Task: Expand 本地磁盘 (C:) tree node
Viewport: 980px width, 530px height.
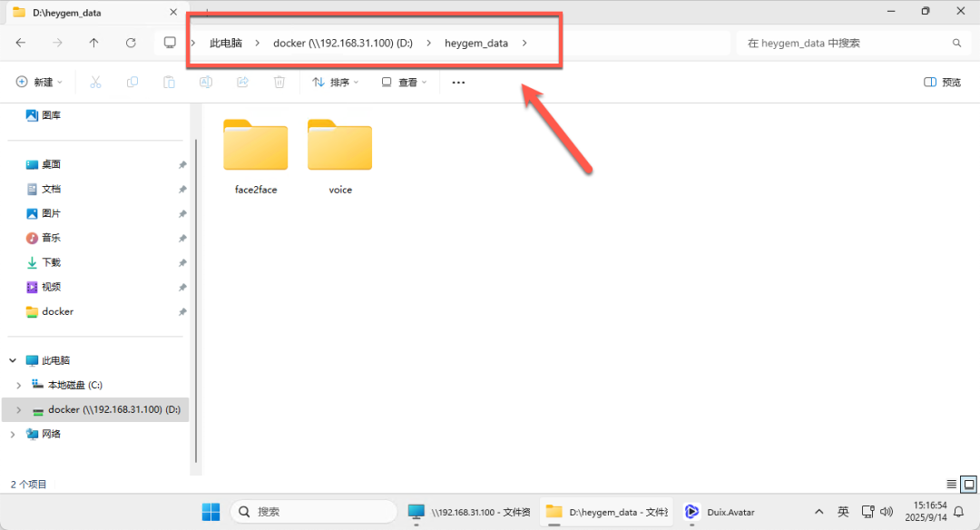Action: point(19,385)
